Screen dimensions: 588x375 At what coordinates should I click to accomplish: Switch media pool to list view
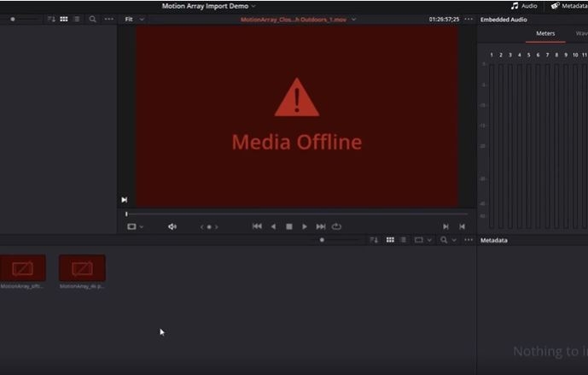pos(404,240)
